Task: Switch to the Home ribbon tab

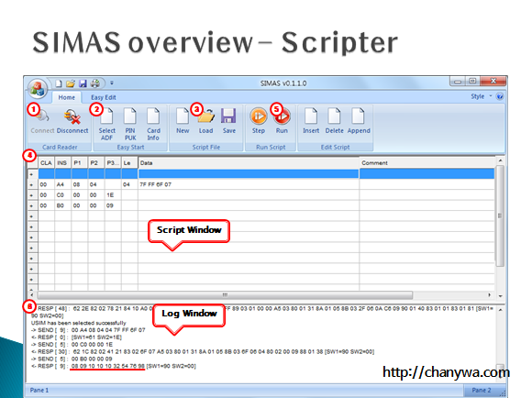Action: (66, 97)
